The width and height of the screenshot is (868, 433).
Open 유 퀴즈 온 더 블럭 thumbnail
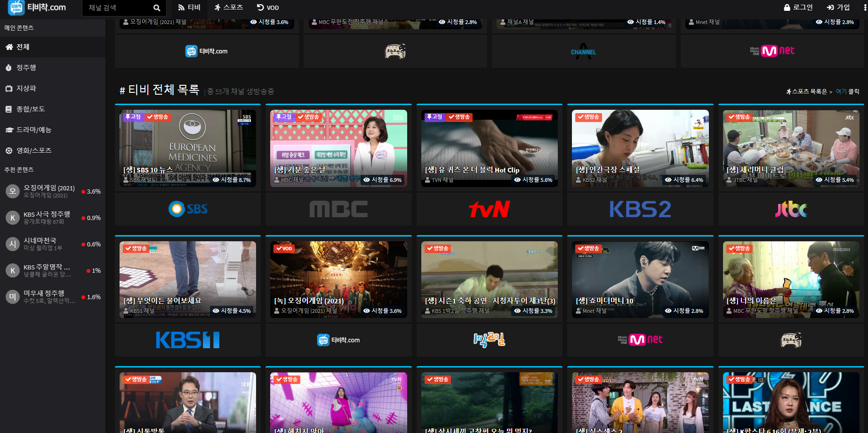pos(489,148)
